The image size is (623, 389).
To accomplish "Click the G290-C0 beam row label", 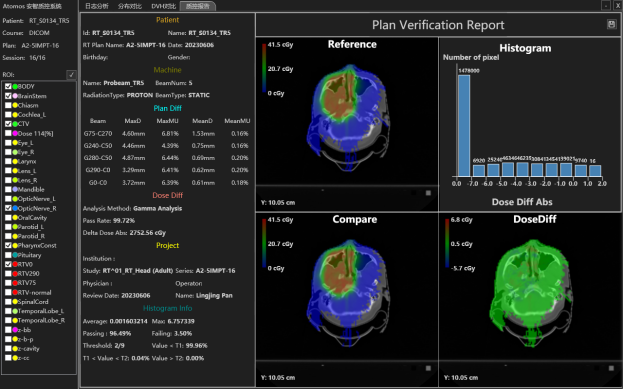I will pos(98,170).
